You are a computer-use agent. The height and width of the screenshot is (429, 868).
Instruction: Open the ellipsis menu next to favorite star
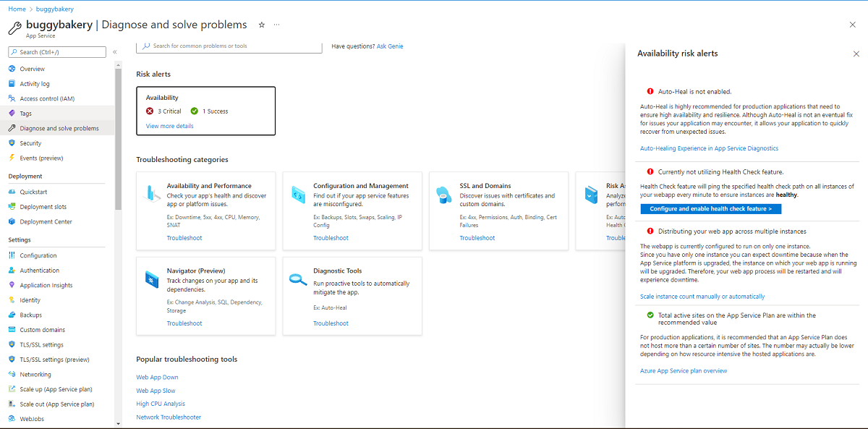276,25
